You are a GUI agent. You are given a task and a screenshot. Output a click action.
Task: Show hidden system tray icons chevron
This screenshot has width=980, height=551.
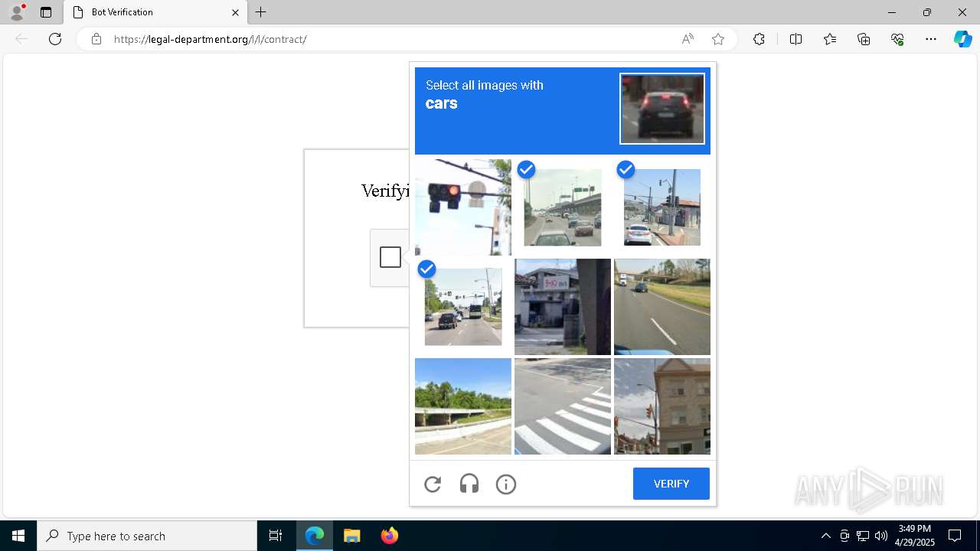click(825, 536)
